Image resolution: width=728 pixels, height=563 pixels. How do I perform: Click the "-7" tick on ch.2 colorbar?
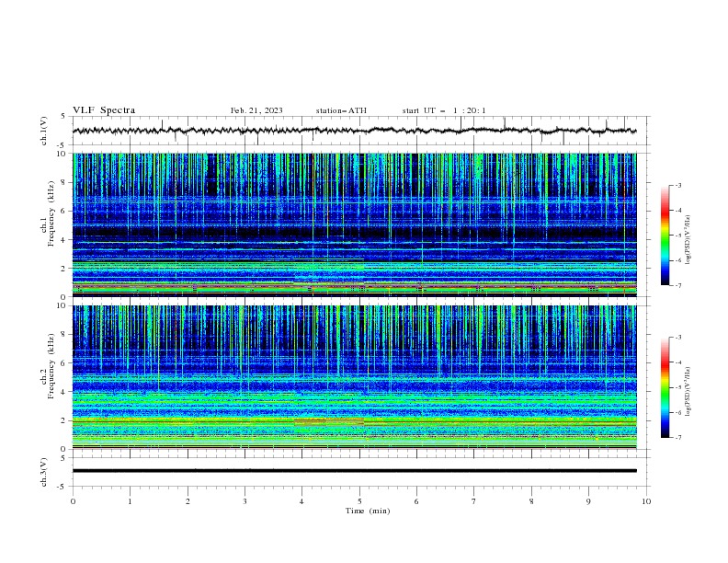coord(677,438)
